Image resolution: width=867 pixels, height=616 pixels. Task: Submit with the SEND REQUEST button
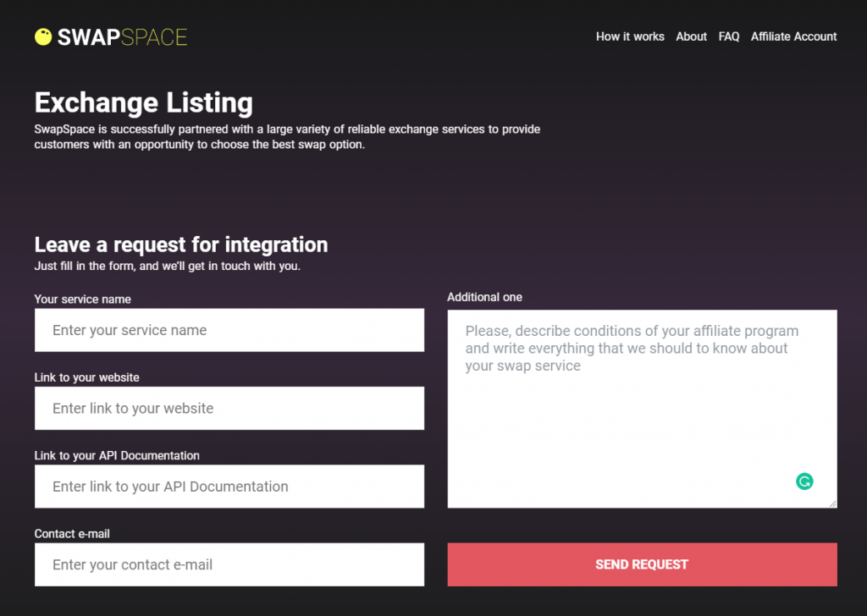(x=642, y=564)
